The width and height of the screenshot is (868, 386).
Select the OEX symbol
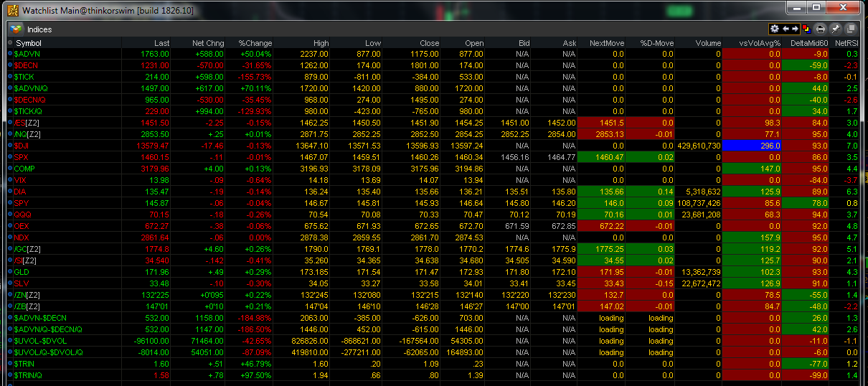click(x=22, y=226)
